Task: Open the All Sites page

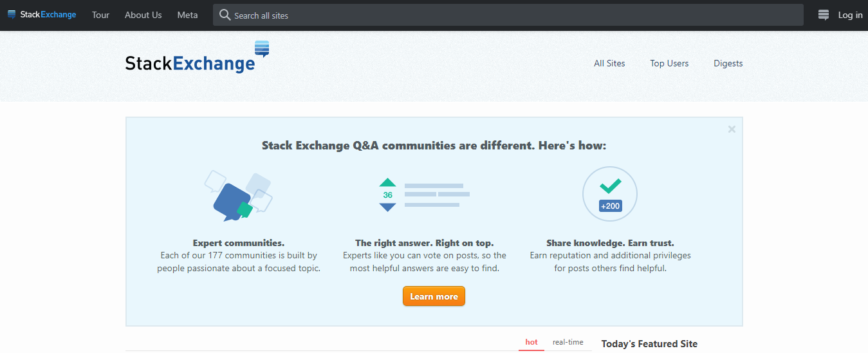Action: click(609, 63)
